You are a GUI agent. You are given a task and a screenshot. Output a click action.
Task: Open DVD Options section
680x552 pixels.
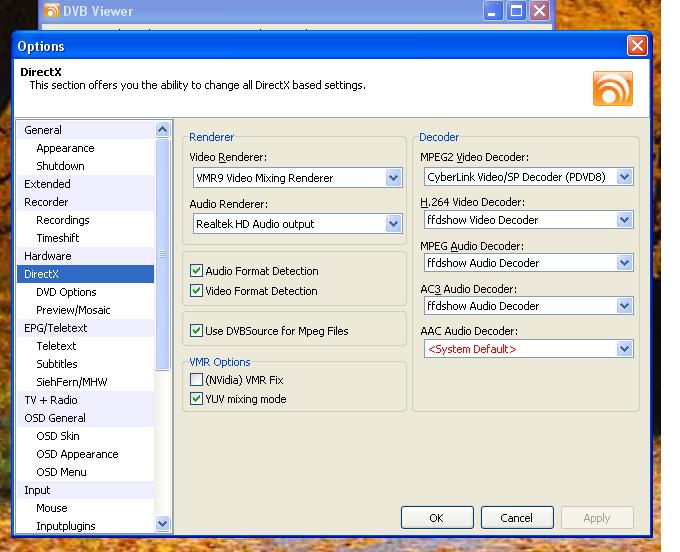tap(85, 292)
